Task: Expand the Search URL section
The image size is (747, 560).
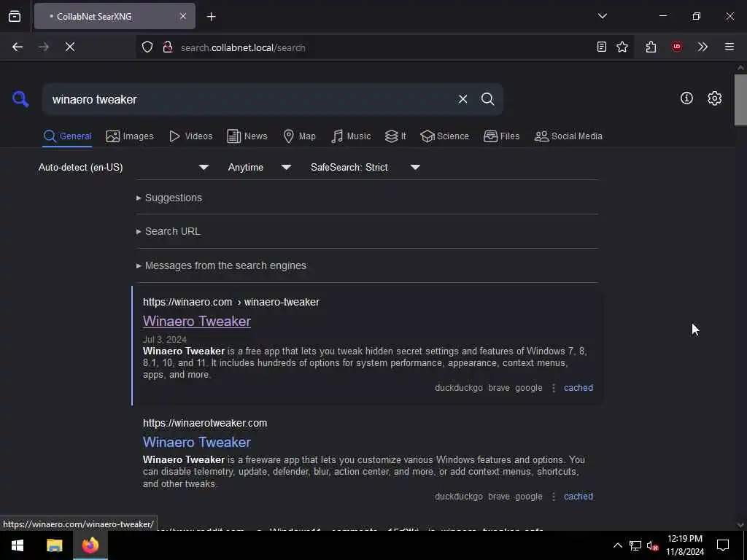Action: [169, 231]
